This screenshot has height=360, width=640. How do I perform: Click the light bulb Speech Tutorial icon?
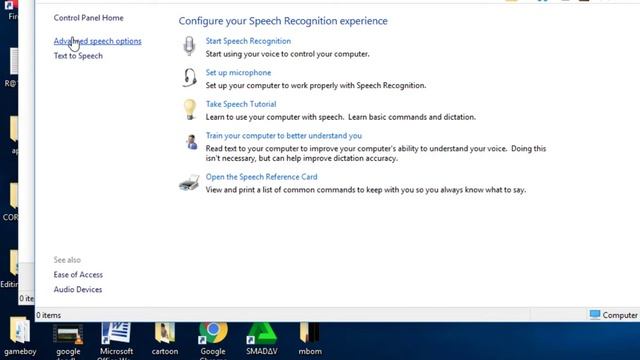tap(189, 109)
